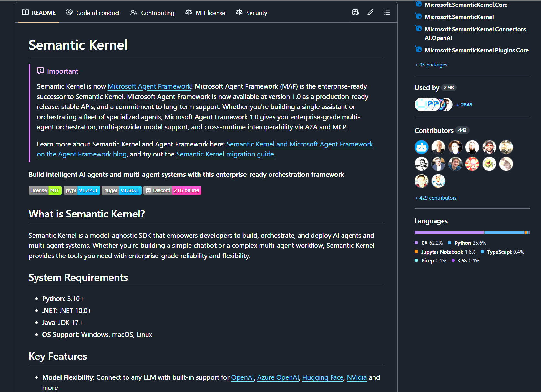Open the Contributing tab
This screenshot has width=541, height=392.
(152, 13)
